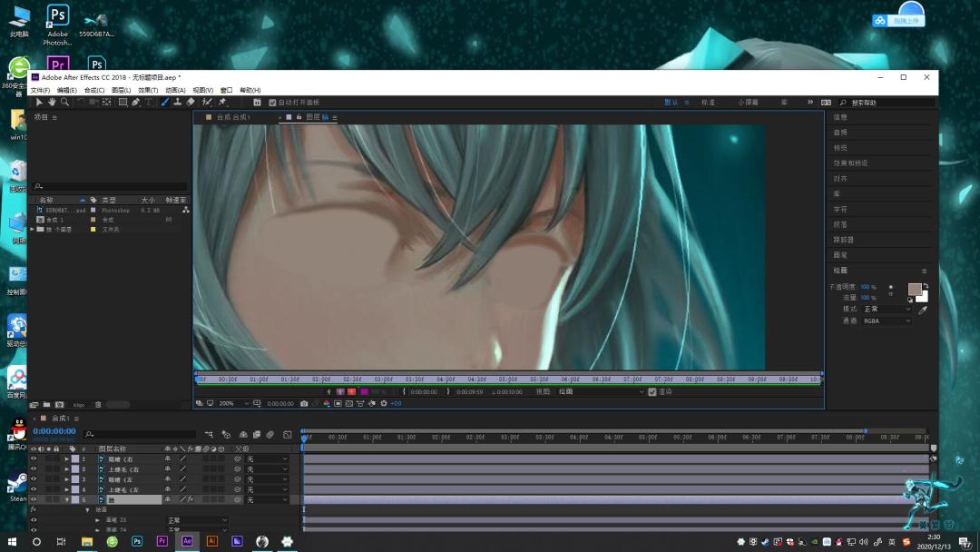Toggle the render checkbox in layer viewer
The image size is (980, 552).
pos(652,392)
